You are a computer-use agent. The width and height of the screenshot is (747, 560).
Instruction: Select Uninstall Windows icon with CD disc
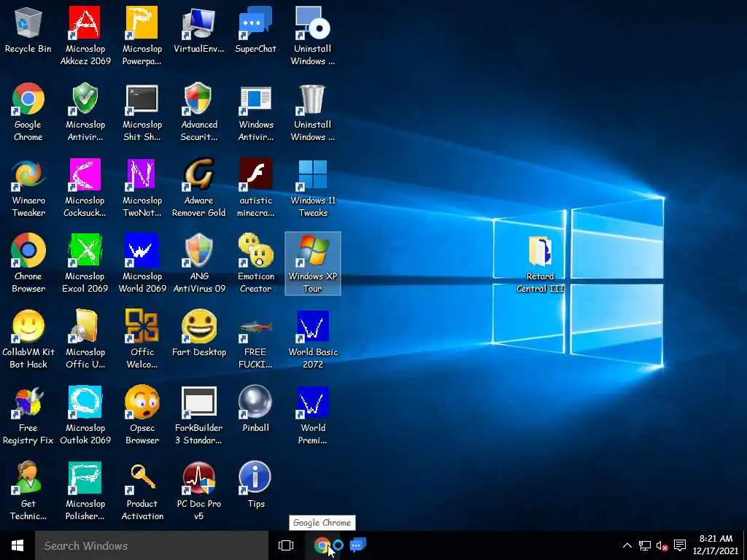point(312,36)
